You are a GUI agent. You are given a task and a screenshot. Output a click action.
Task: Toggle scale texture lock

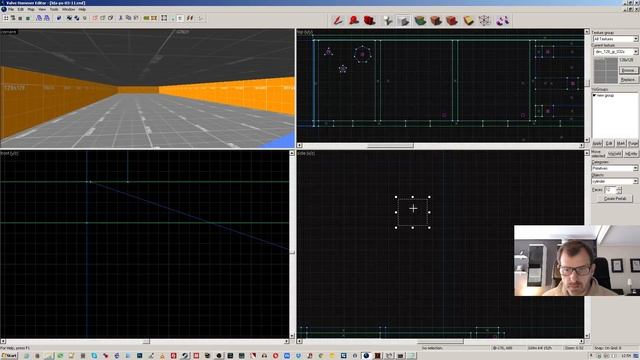point(190,18)
